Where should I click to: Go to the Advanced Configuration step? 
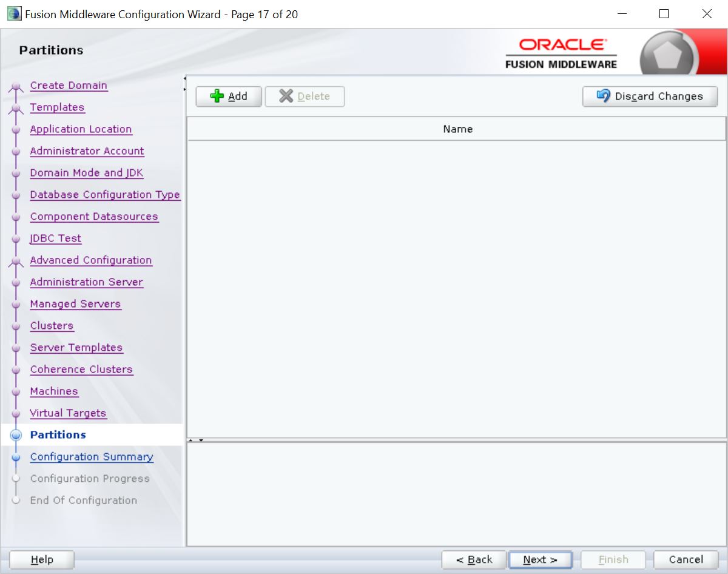coord(91,260)
